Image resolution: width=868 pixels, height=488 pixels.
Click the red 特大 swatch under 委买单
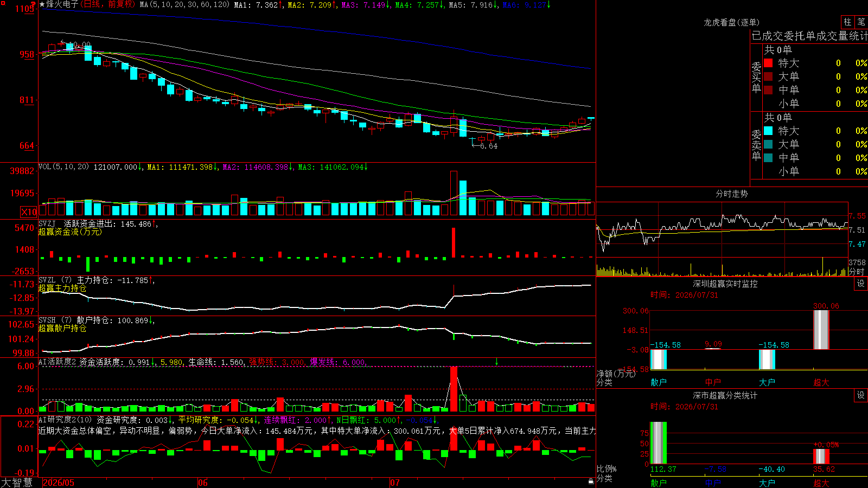(768, 63)
